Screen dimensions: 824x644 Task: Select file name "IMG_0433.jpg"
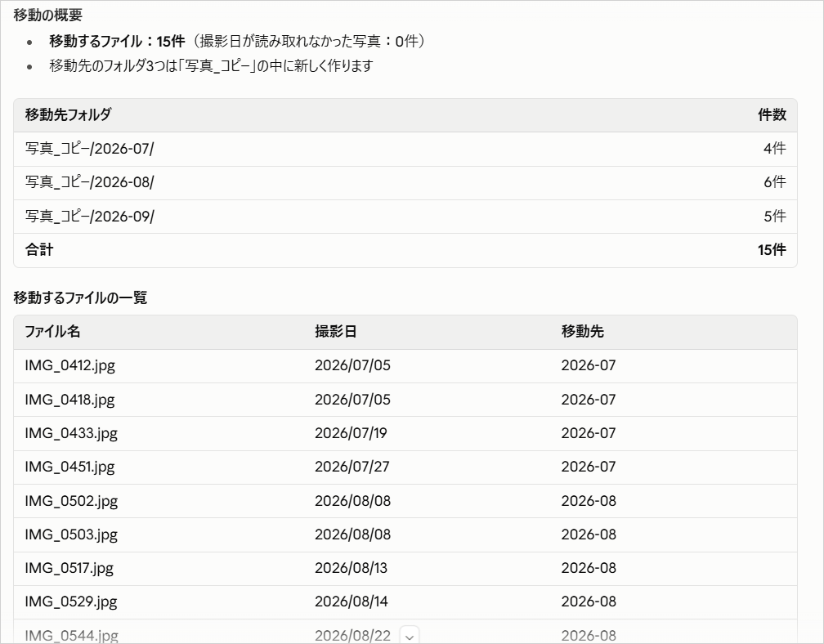(71, 433)
